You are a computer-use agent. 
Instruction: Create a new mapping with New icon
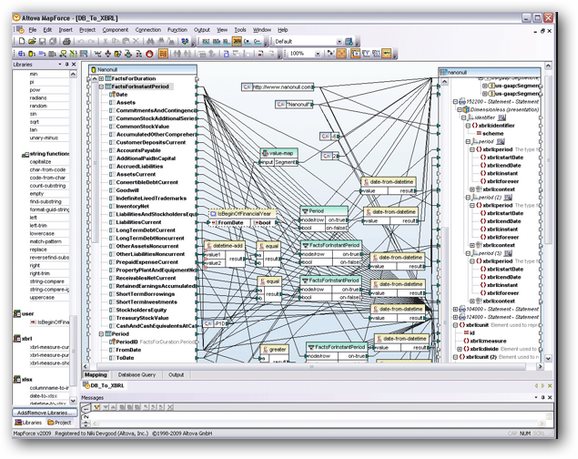[x=22, y=41]
